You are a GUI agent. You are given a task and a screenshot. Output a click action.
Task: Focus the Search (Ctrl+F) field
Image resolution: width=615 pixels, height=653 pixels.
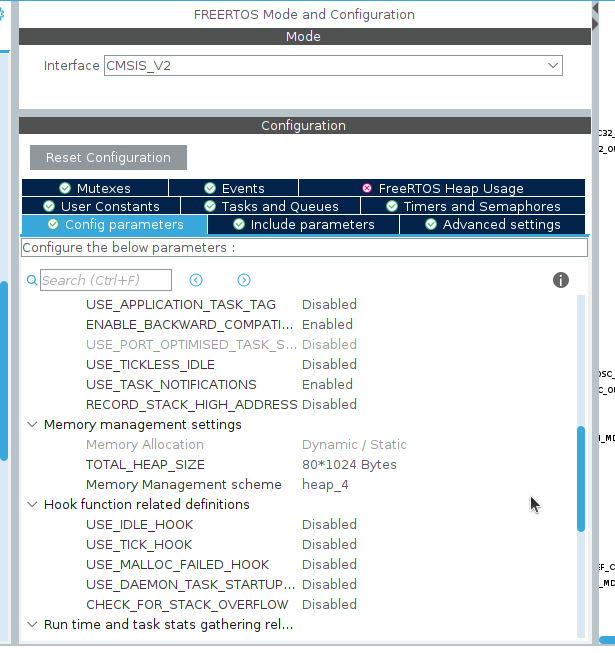106,280
